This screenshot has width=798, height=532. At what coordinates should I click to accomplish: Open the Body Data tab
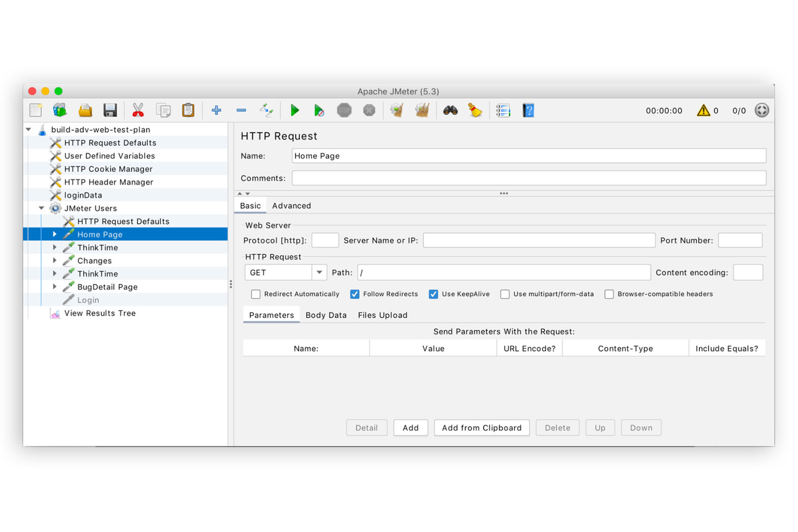click(326, 315)
